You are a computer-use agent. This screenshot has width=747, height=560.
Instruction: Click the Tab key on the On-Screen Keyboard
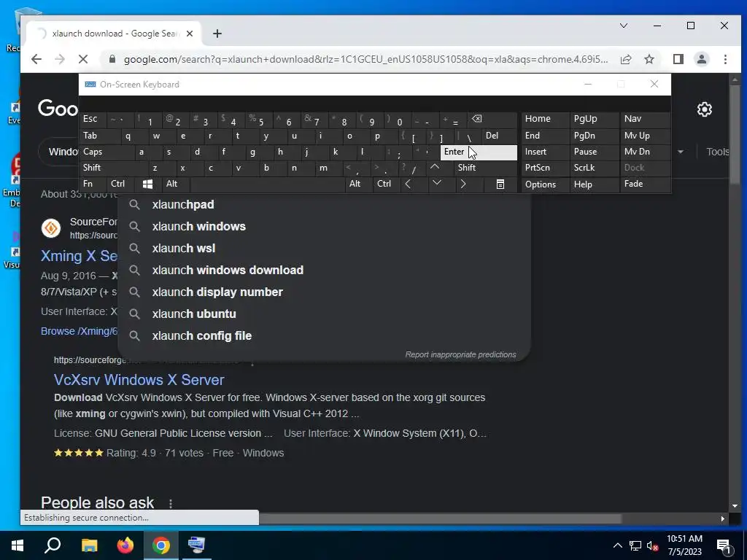point(99,136)
